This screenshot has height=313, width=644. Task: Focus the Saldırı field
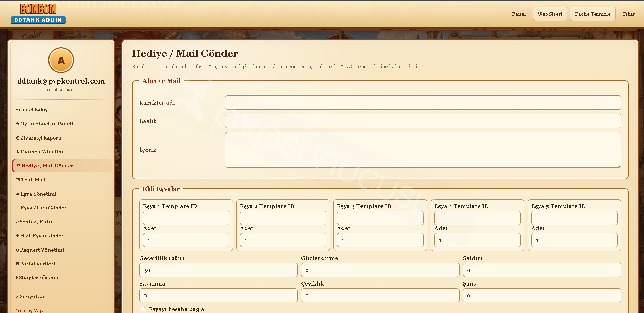[542, 270]
